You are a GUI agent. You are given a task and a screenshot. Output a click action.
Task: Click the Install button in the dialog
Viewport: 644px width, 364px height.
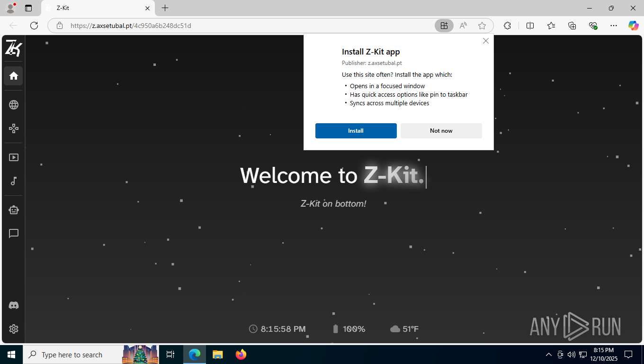(x=356, y=131)
